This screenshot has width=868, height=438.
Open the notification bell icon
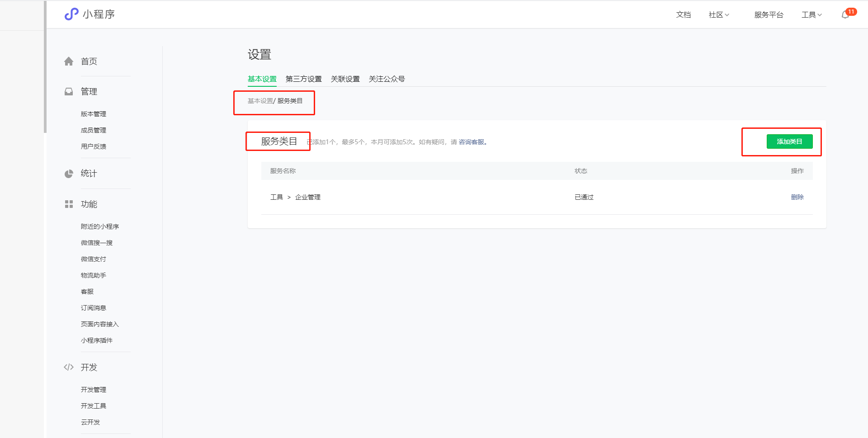point(845,15)
